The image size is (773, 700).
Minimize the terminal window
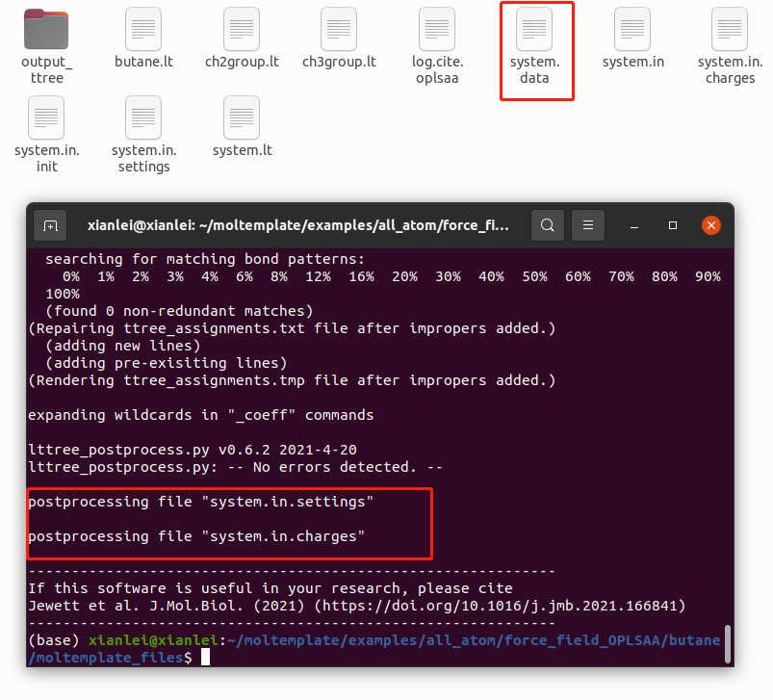click(633, 224)
